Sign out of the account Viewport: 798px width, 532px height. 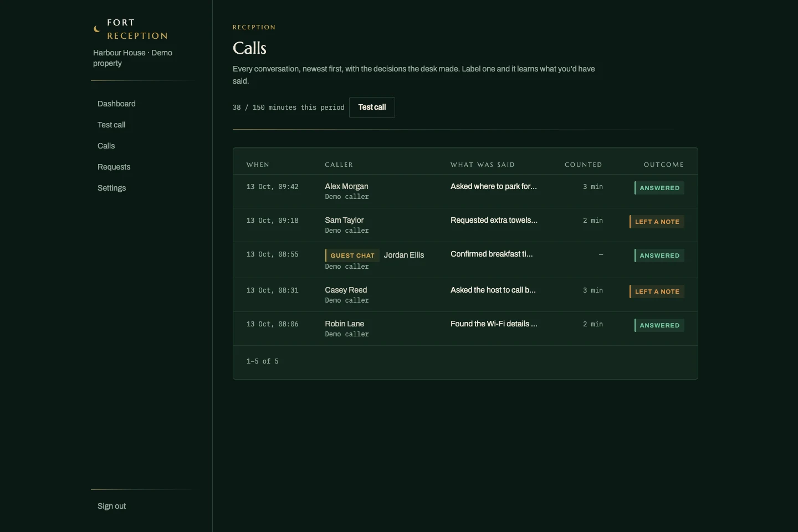(112, 506)
